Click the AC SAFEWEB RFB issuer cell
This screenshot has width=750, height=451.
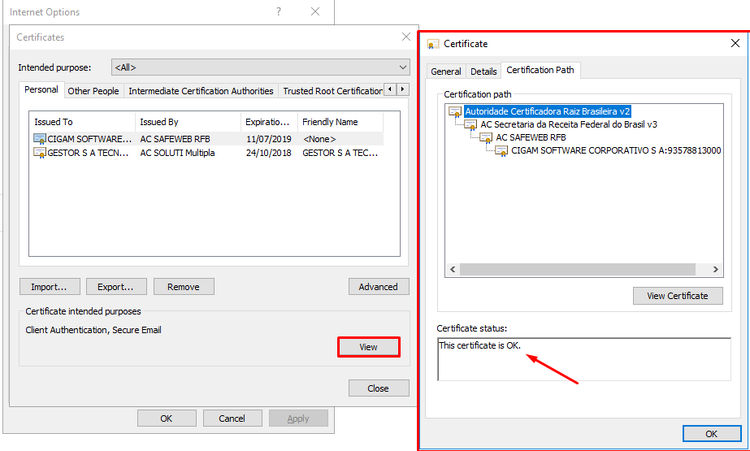pyautogui.click(x=175, y=139)
